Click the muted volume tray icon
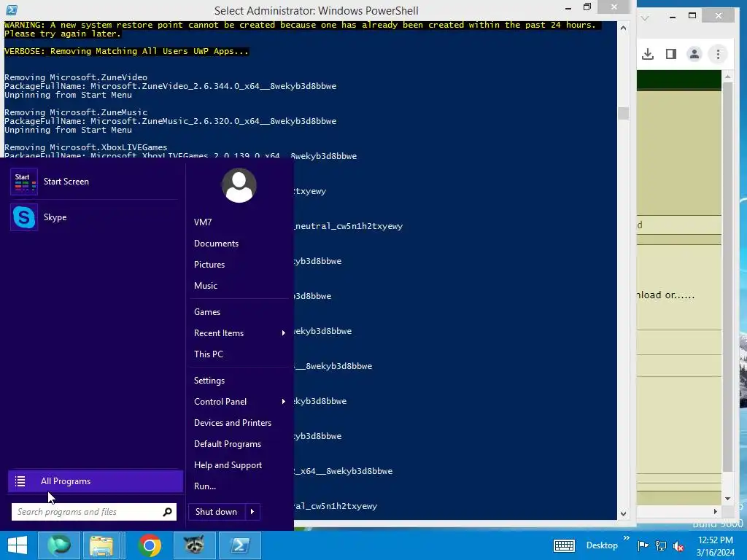Screen dimensions: 747x560 [678, 545]
